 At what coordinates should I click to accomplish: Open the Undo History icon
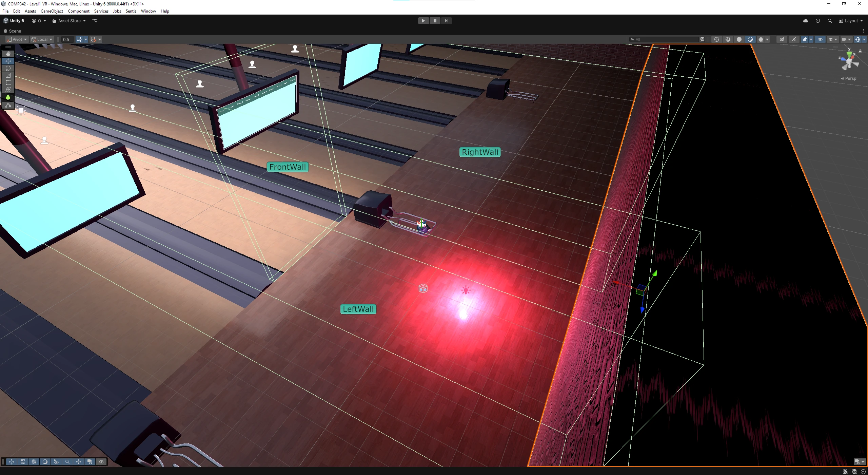(x=817, y=21)
